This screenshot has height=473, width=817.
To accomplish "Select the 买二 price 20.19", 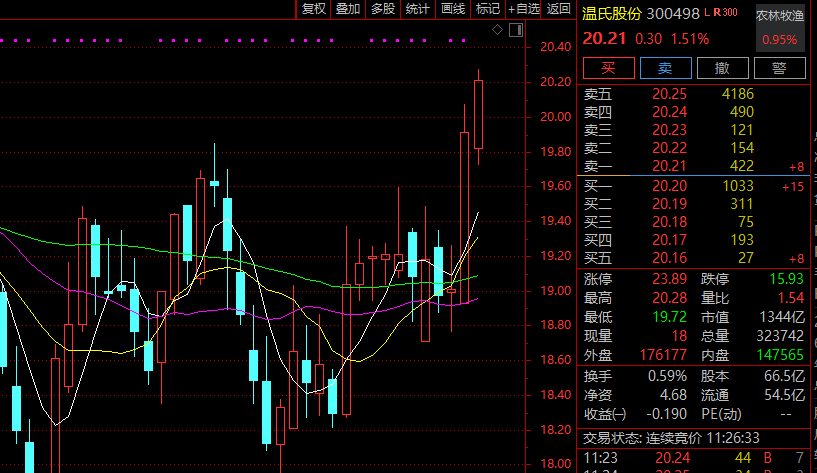I will pos(670,204).
